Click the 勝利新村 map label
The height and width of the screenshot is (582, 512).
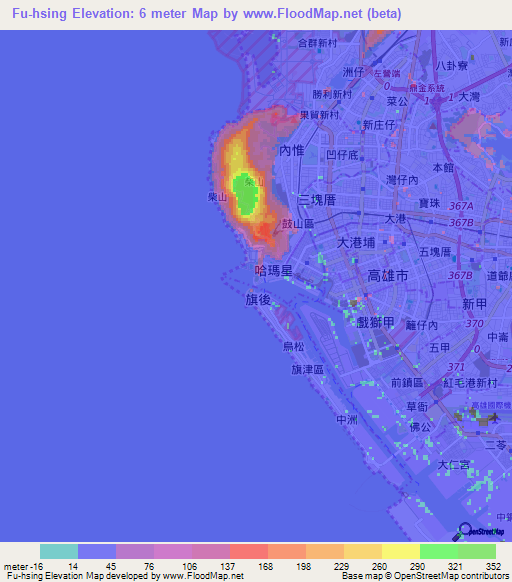click(332, 94)
